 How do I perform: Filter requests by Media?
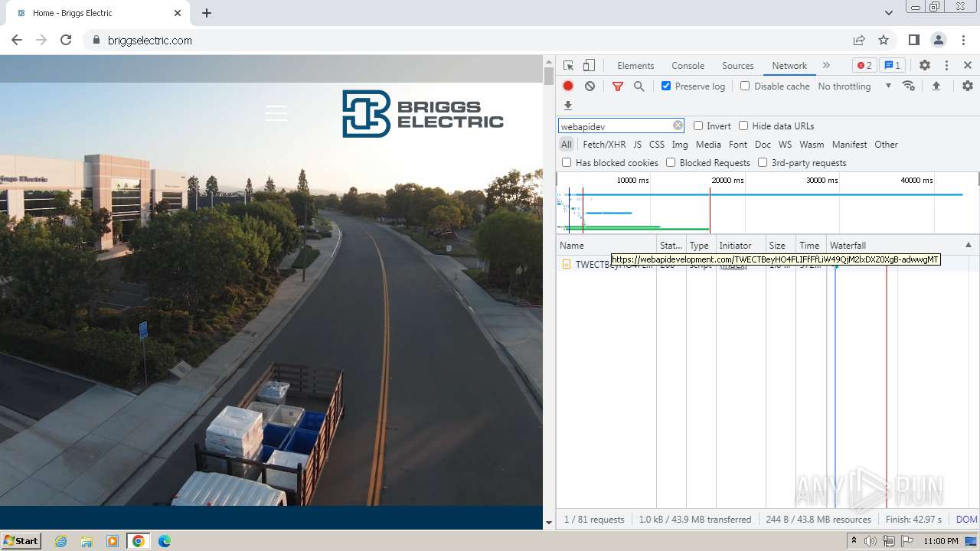tap(708, 145)
